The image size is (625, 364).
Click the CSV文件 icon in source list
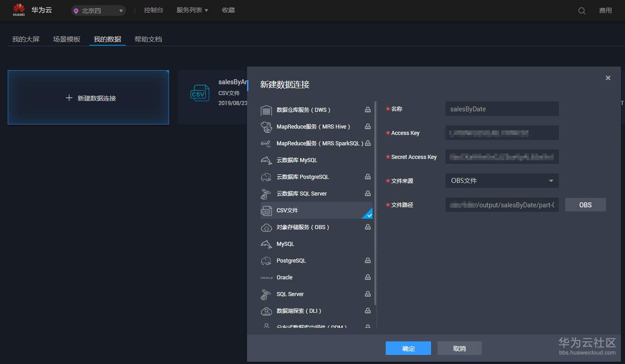tap(266, 211)
